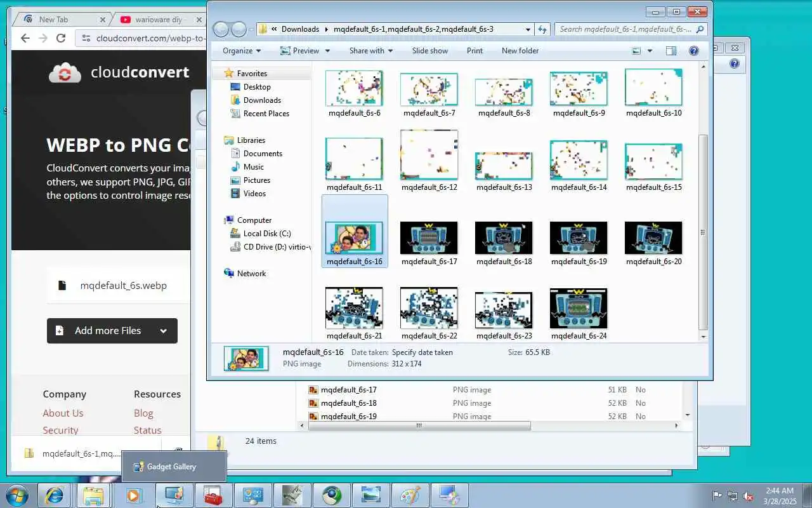Screen dimensions: 812x508
Task: Select thumbnail mqdefault_6s-6
Action: pyautogui.click(x=355, y=93)
